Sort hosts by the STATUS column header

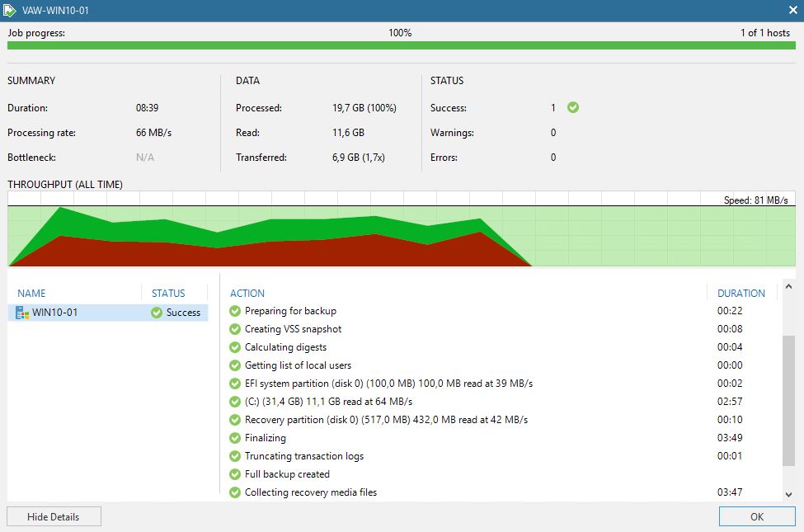pos(168,293)
